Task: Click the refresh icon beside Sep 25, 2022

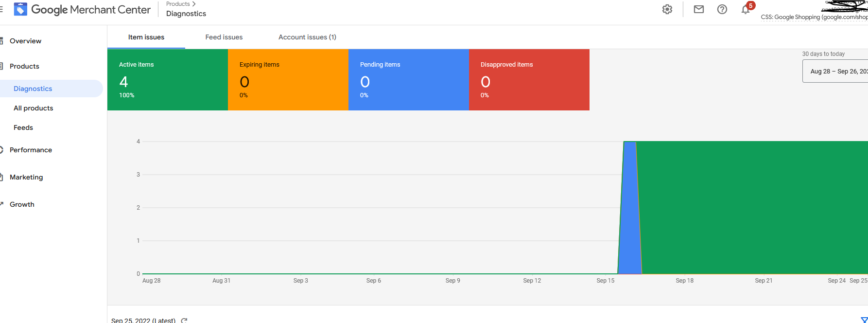Action: tap(184, 320)
